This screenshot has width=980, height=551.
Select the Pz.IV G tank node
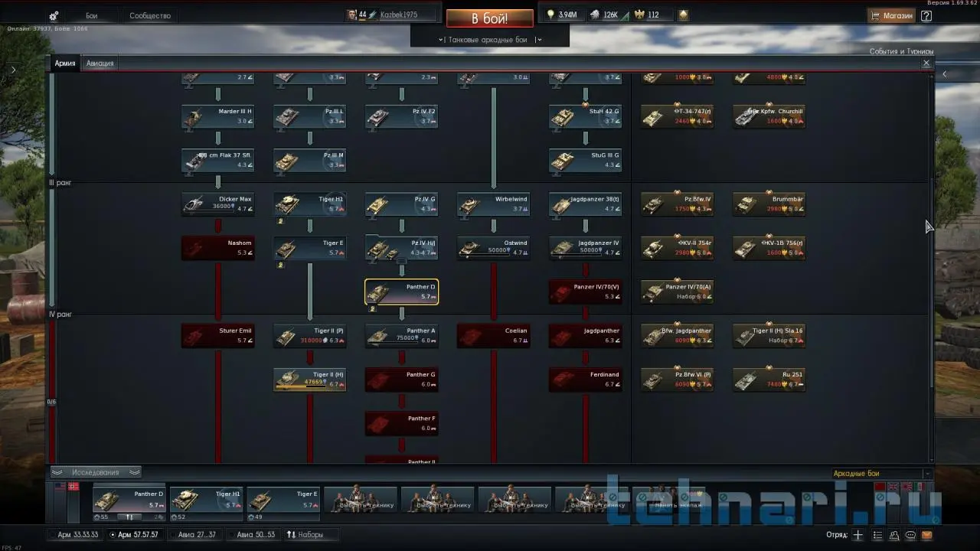coord(402,204)
